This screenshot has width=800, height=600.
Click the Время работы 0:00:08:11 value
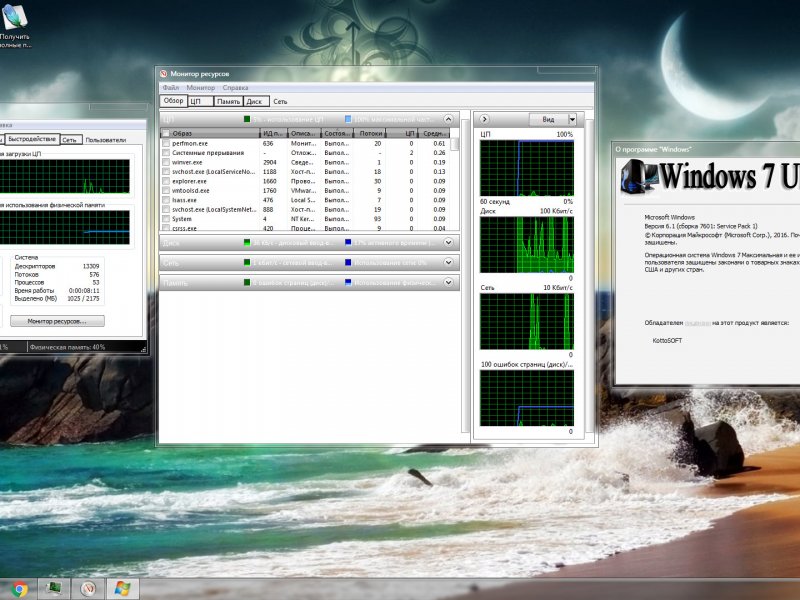[84, 290]
